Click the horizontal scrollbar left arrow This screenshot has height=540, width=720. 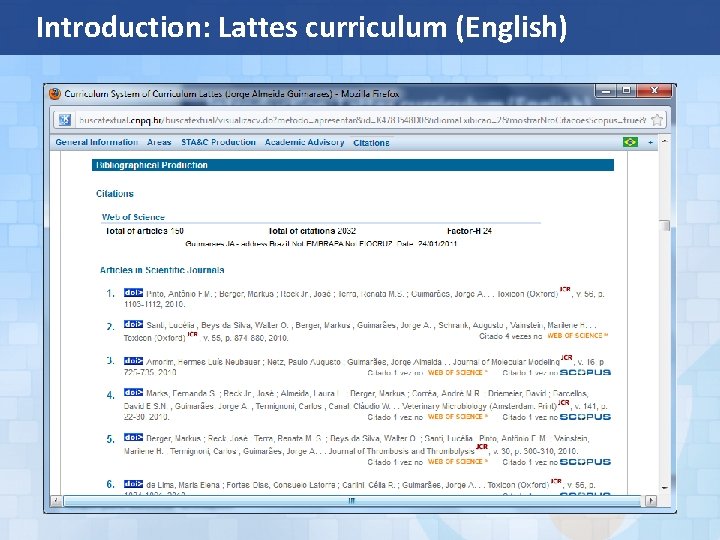point(56,500)
